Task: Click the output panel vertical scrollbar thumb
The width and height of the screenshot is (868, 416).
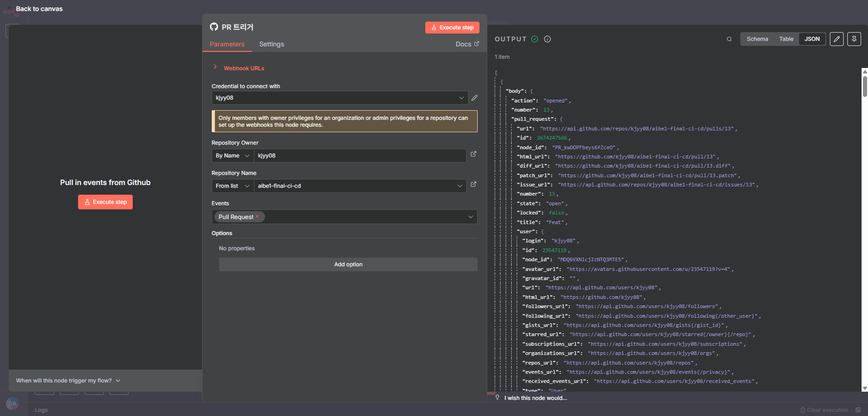Action: [865, 86]
